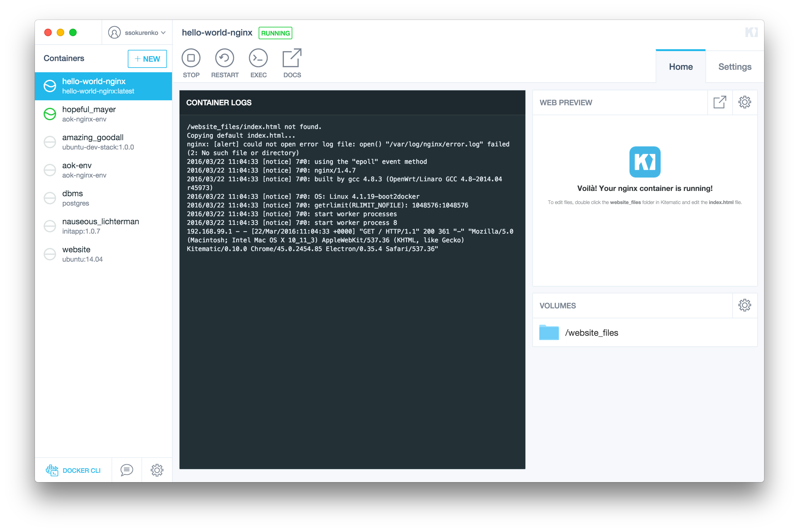Click the ubuntu-dev-stack:1.0.0 image label

click(x=98, y=147)
